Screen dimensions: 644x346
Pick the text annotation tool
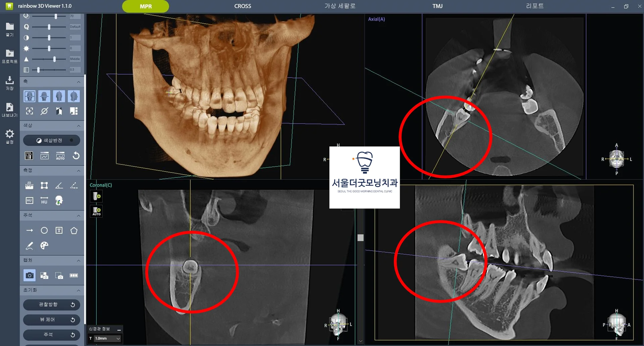click(x=59, y=230)
